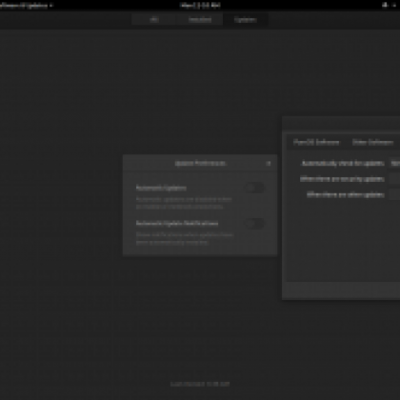
Task: Open the Other Software tab
Action: tap(373, 143)
